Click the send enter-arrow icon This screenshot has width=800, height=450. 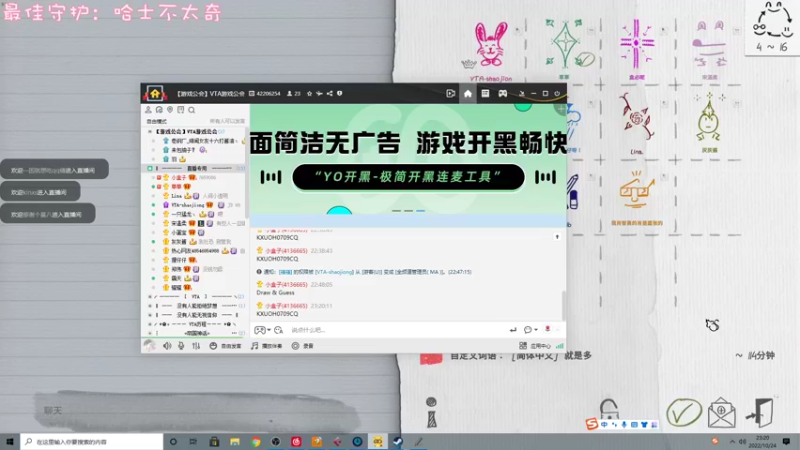click(513, 330)
